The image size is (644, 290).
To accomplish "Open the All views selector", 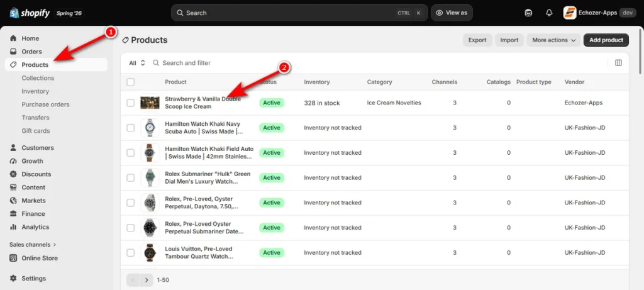I will point(137,63).
